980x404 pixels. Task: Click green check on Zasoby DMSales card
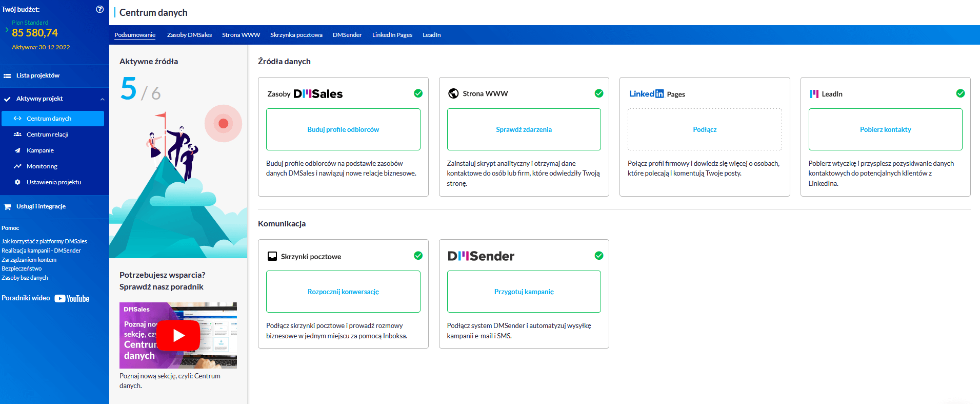coord(418,93)
